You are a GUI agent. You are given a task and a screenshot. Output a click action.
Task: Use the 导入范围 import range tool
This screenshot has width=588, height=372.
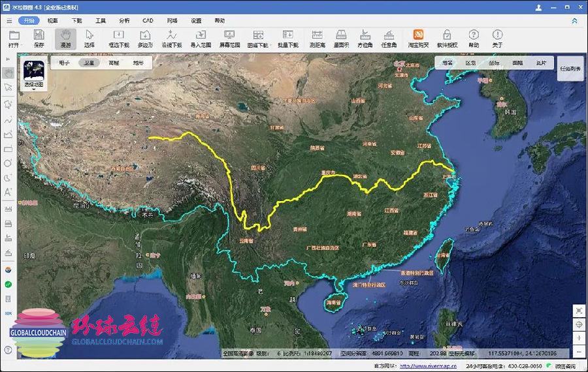199,39
